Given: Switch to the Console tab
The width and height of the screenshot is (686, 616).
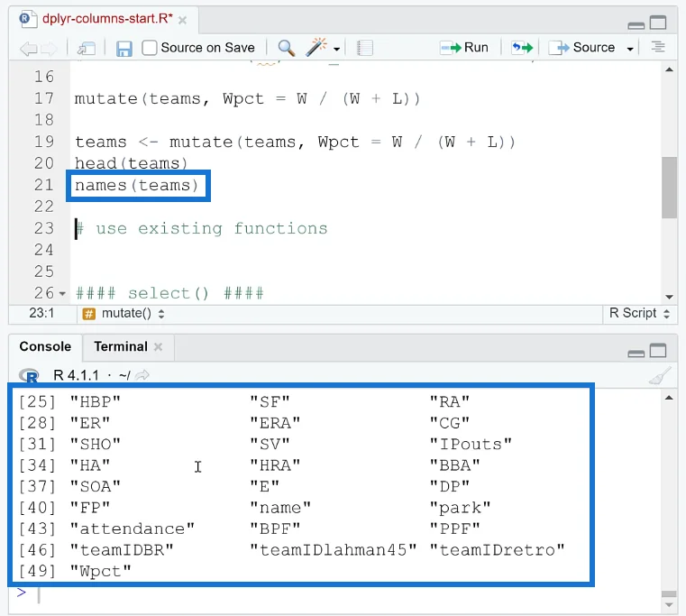Looking at the screenshot, I should pyautogui.click(x=45, y=346).
